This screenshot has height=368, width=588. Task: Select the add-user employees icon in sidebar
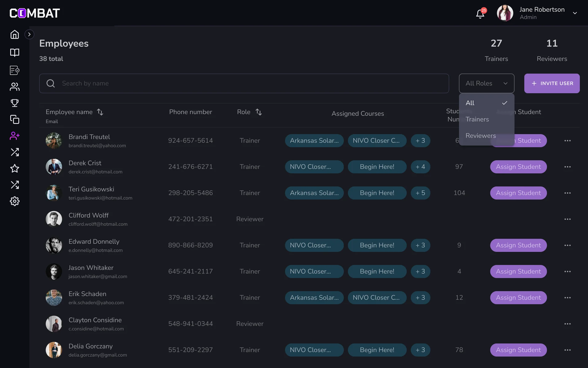15,136
